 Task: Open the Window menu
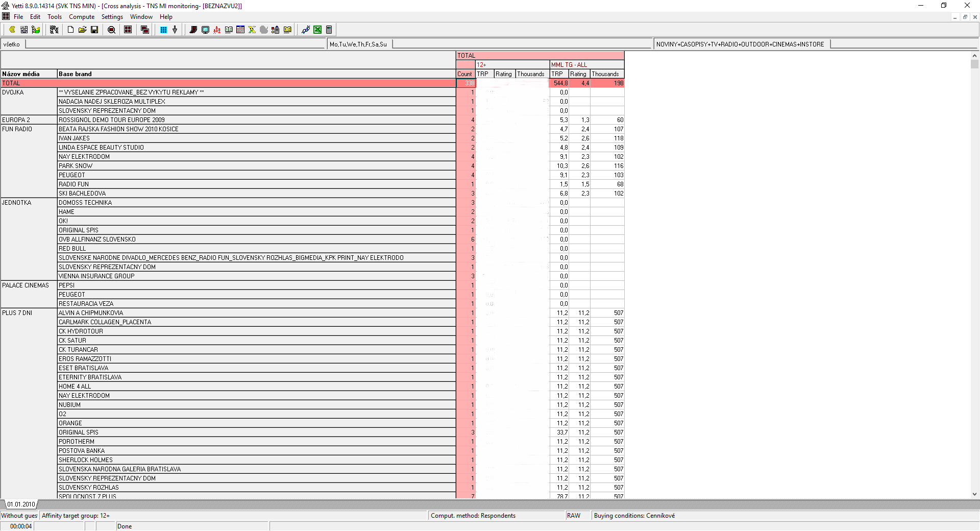pyautogui.click(x=141, y=17)
